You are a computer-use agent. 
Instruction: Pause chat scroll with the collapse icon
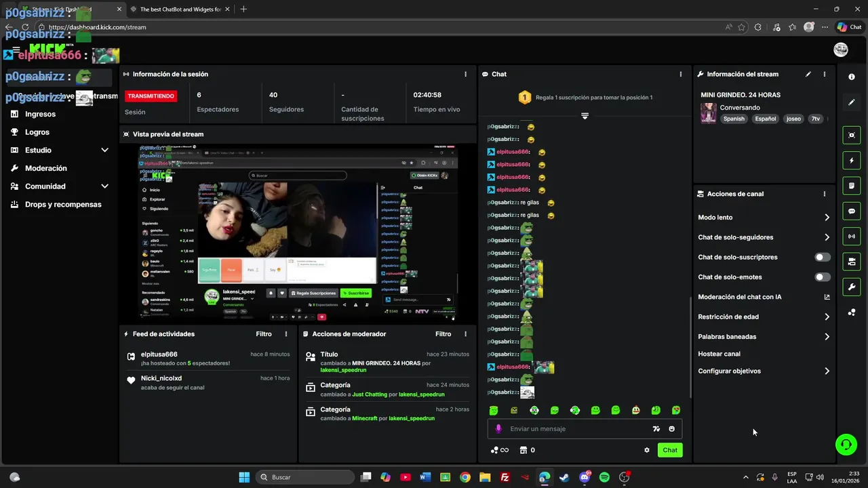click(x=585, y=116)
